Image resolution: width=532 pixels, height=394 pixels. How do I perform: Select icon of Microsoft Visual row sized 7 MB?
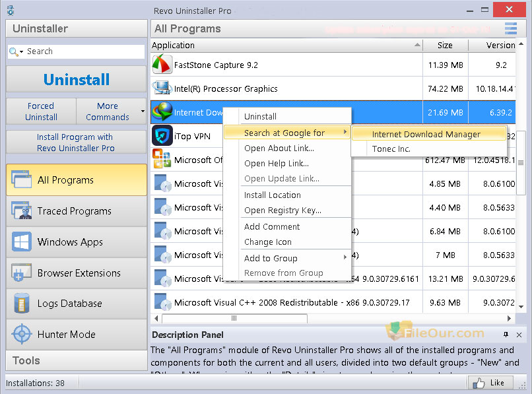point(162,254)
